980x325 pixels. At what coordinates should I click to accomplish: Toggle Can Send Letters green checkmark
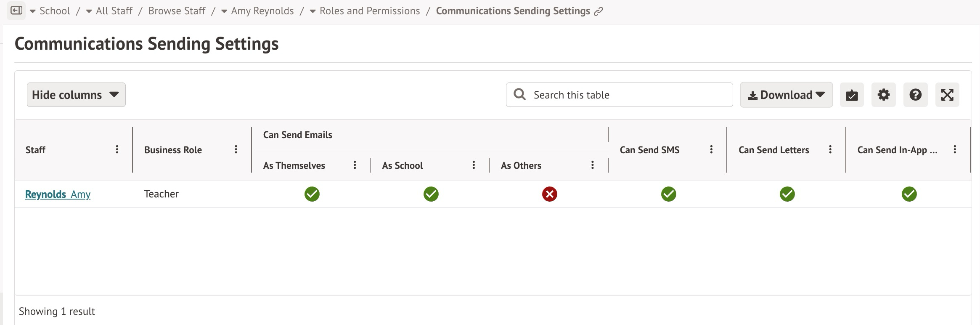click(787, 194)
